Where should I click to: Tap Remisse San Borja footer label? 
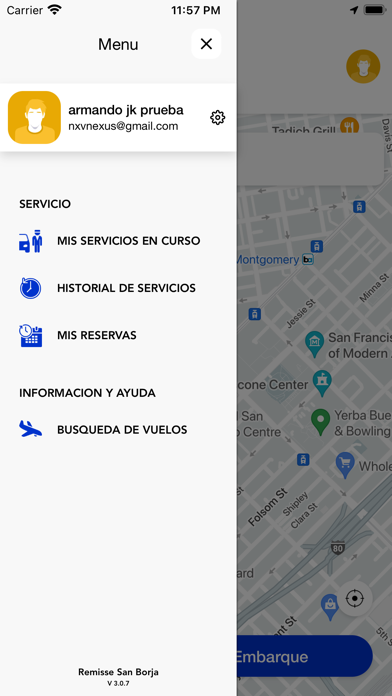tap(118, 672)
